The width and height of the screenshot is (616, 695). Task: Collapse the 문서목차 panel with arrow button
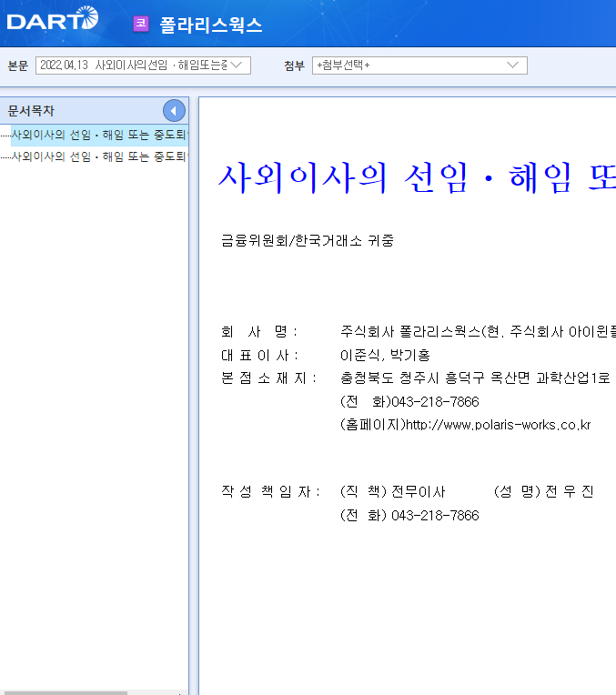[x=174, y=111]
